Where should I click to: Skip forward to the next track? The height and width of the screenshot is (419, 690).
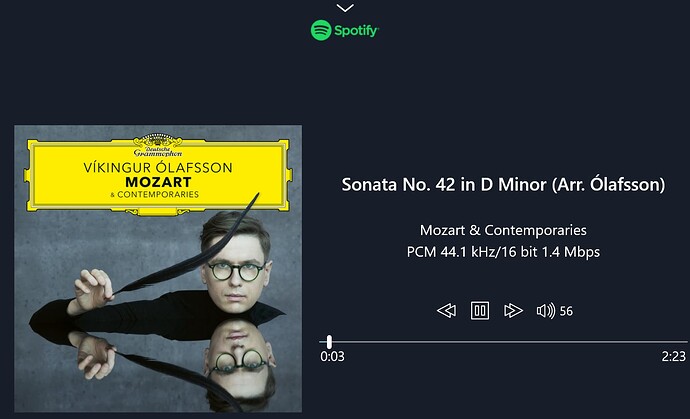tap(513, 311)
